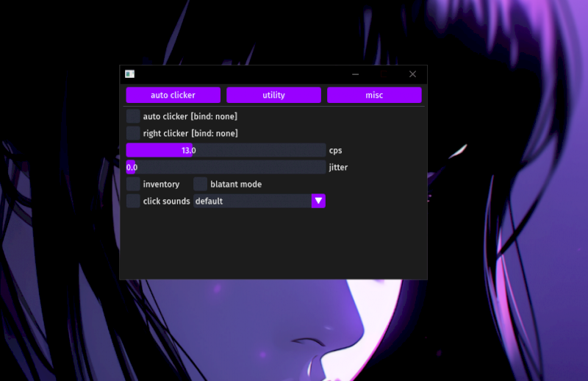
Task: Open the misc tab
Action: (x=374, y=95)
